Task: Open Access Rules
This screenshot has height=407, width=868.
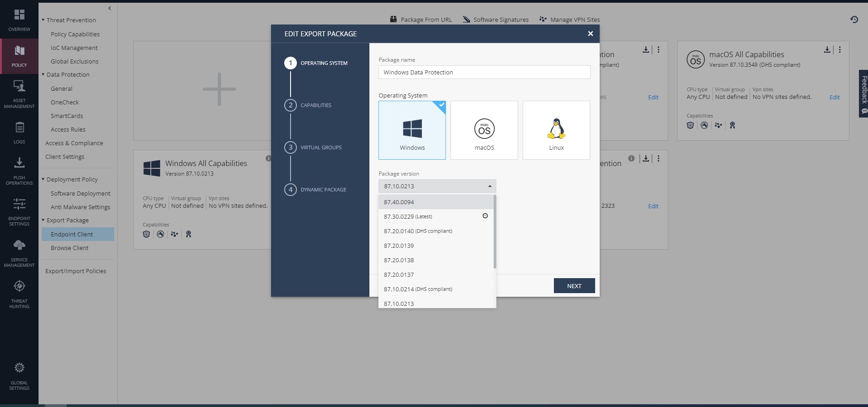Action: click(68, 129)
